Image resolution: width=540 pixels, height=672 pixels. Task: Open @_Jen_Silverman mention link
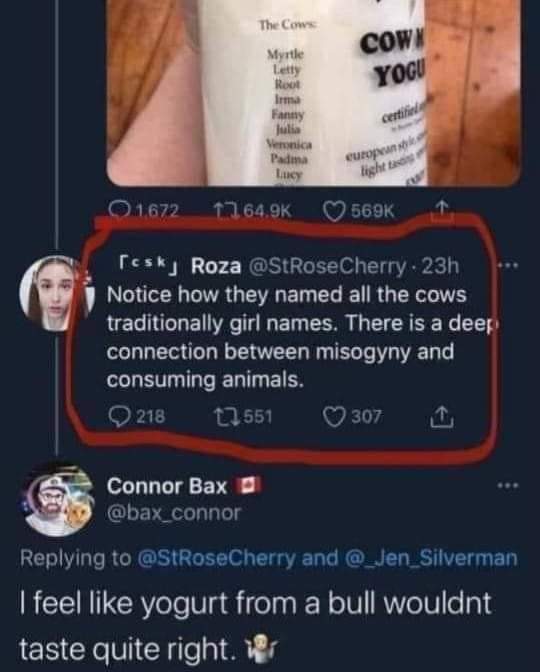pos(431,558)
